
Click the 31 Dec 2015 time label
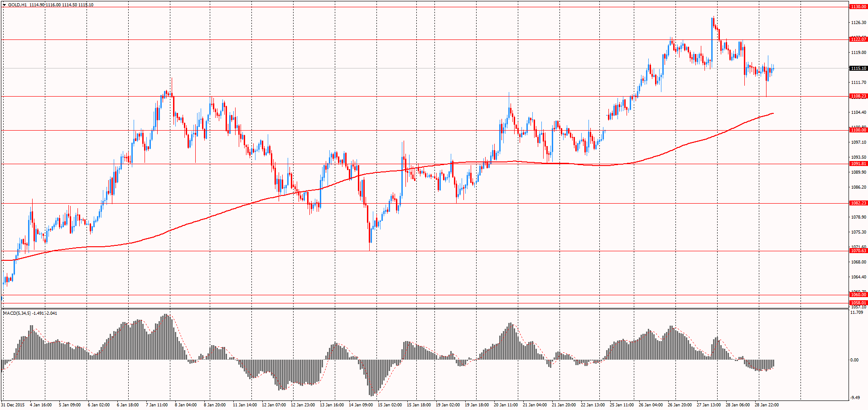(12, 405)
